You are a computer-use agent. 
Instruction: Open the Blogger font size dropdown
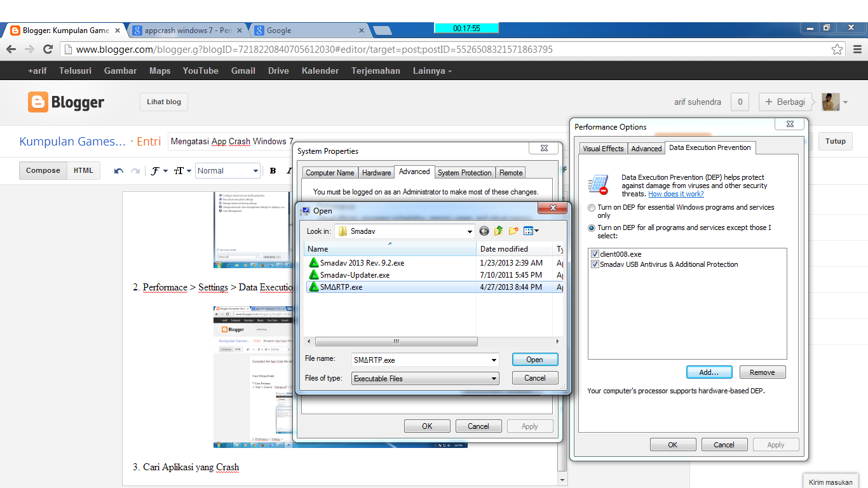[182, 171]
